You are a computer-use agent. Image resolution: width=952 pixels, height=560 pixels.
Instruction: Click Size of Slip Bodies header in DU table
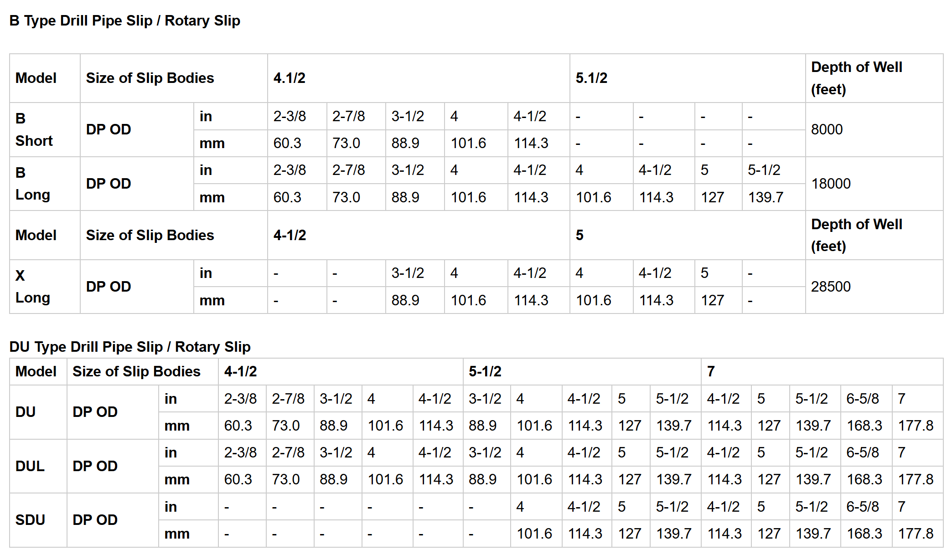tap(136, 371)
